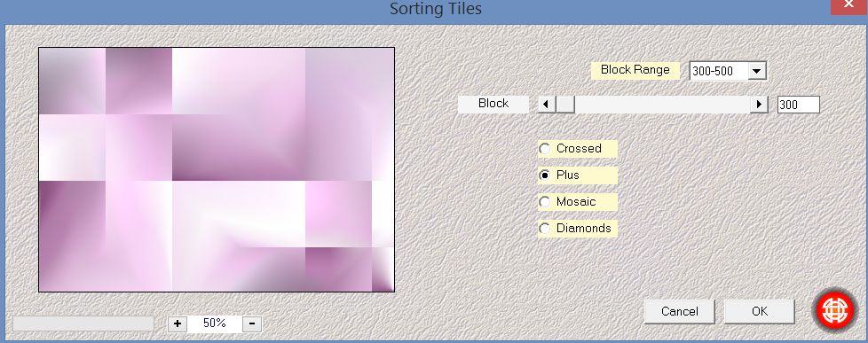Viewport: 868px width, 343px height.
Task: Choose the Mosaic radio option
Action: pyautogui.click(x=545, y=202)
